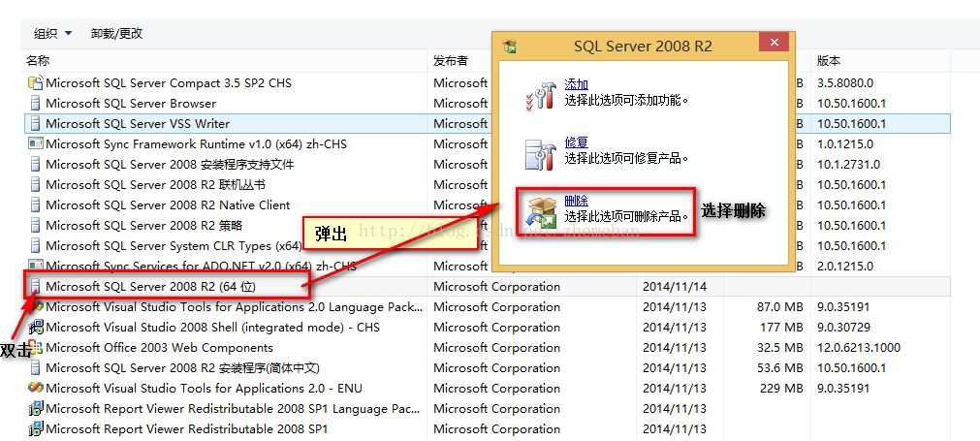Click icon of Report Viewer 2008 SP1 Language Pack
980x441 pixels.
coord(36,408)
